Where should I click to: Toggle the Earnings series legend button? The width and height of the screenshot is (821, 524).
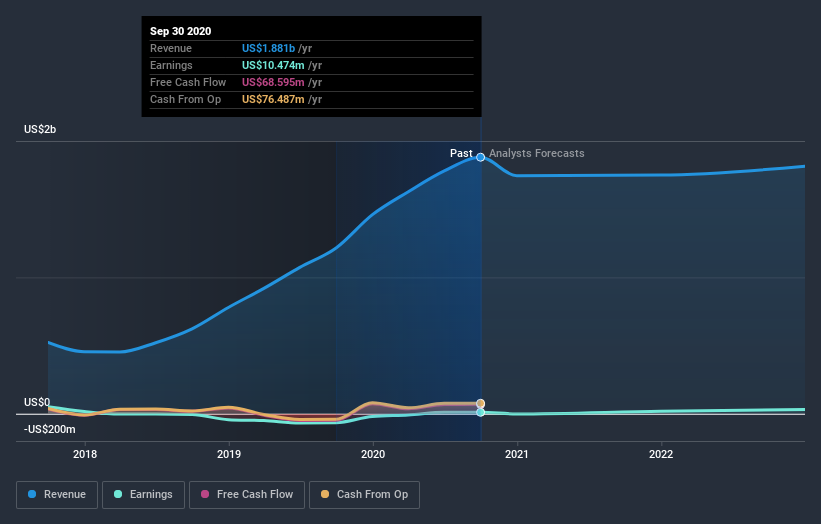click(x=143, y=495)
